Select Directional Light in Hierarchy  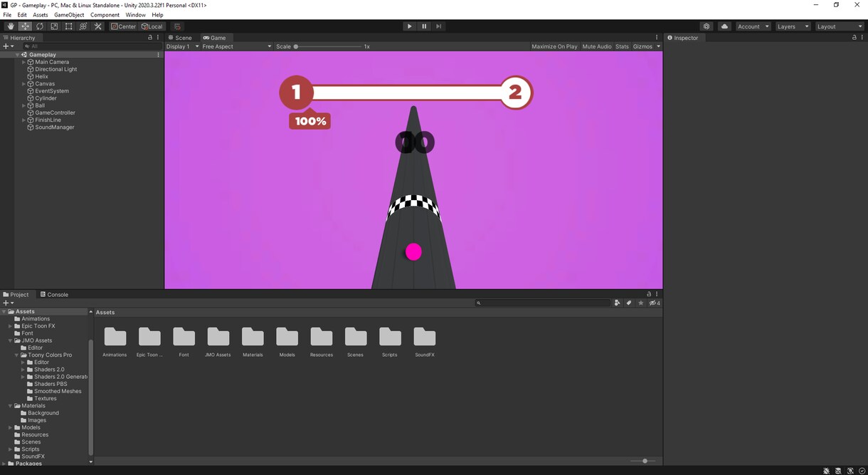55,69
